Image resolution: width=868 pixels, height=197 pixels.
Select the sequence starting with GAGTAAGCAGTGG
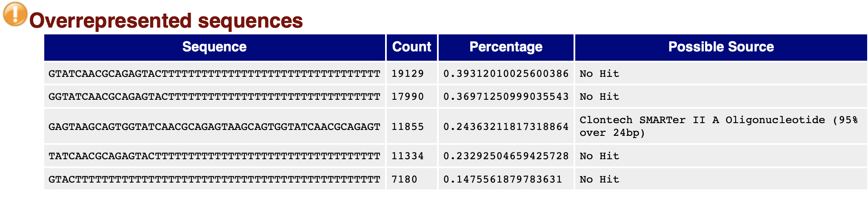pos(214,127)
